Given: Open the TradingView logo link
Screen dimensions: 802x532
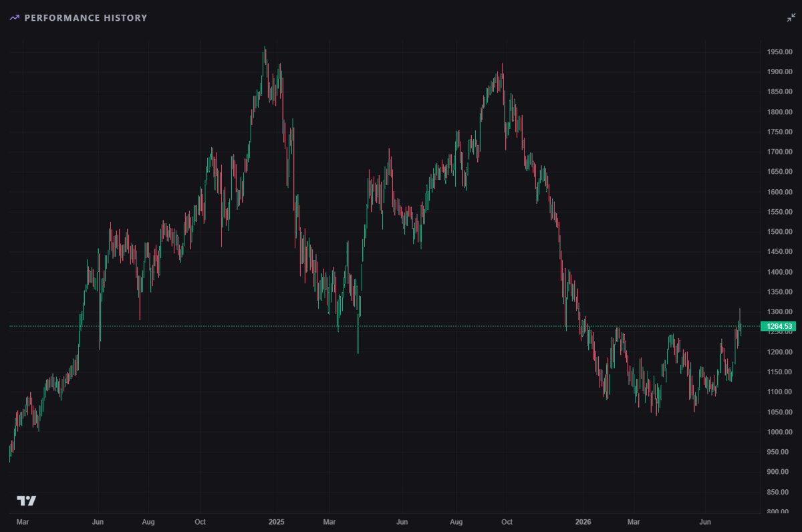Looking at the screenshot, I should point(27,501).
